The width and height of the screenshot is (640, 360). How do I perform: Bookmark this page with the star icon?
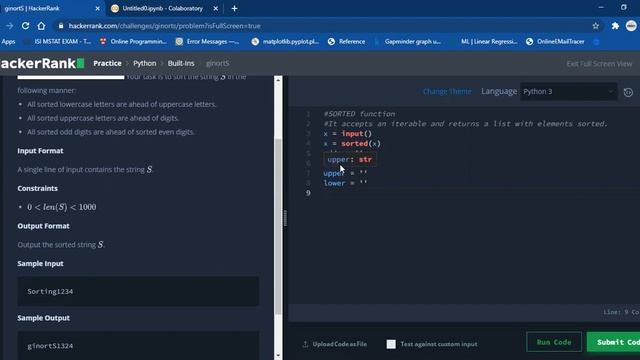(596, 26)
